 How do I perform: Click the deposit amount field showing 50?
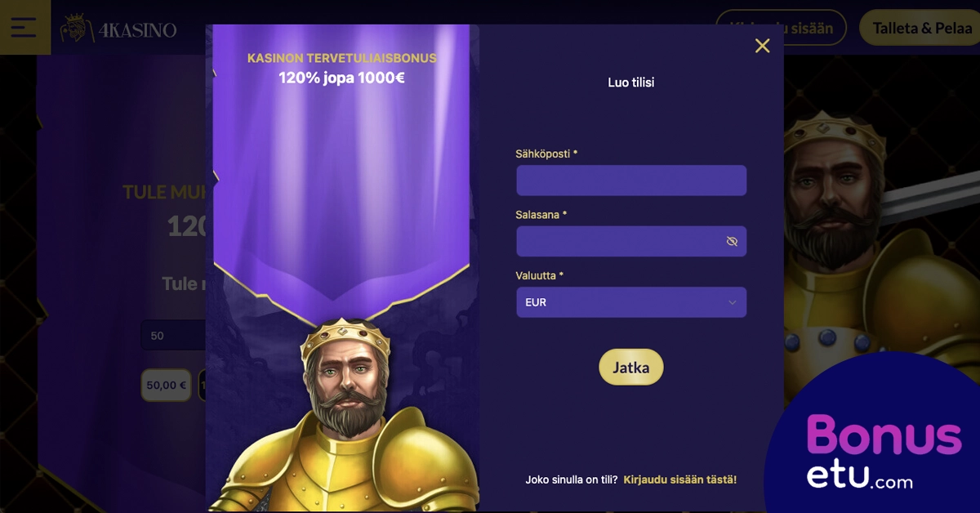173,335
